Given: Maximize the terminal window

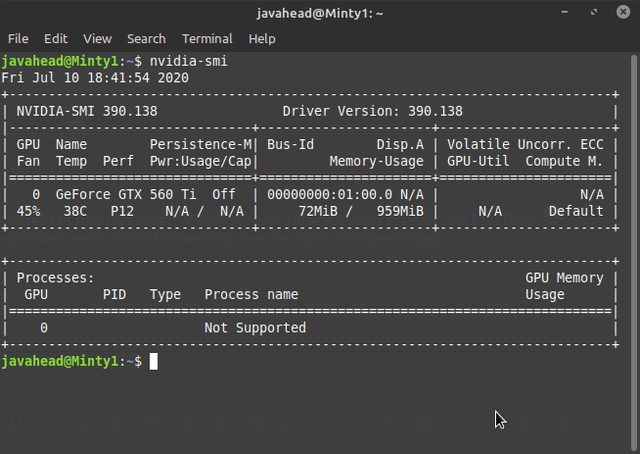Looking at the screenshot, I should [x=596, y=13].
